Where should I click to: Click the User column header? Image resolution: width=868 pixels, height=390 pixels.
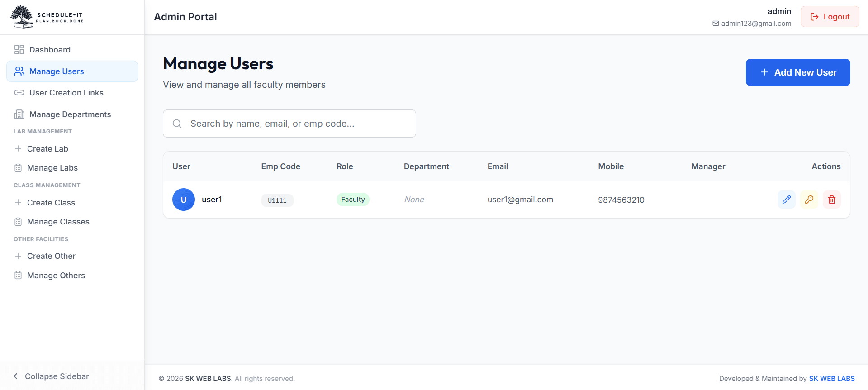click(x=181, y=166)
